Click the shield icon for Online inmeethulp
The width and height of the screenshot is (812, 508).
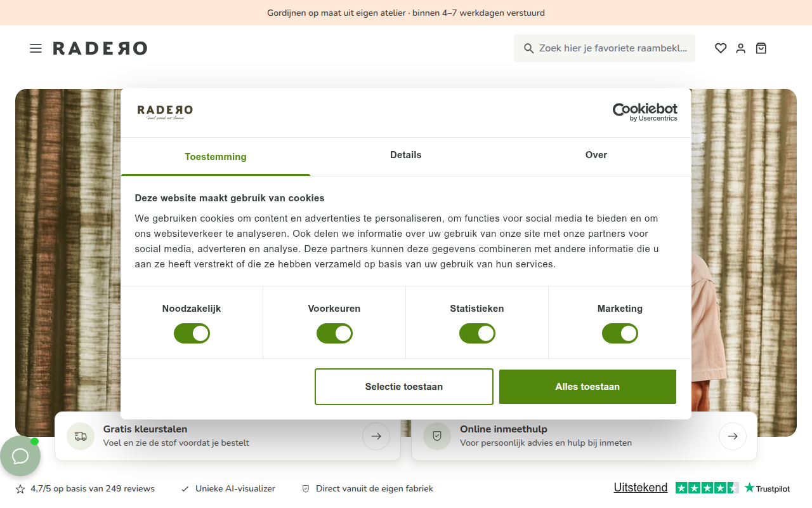pyautogui.click(x=437, y=436)
